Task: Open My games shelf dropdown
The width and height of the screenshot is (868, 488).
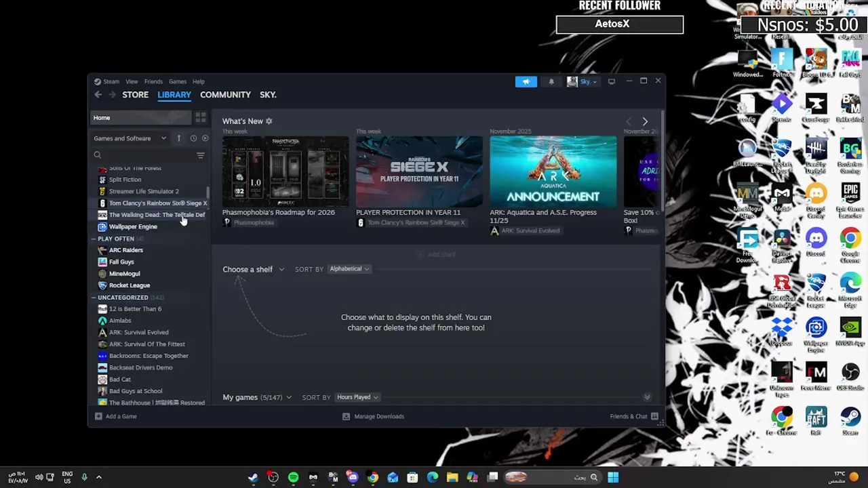Action: click(256, 397)
